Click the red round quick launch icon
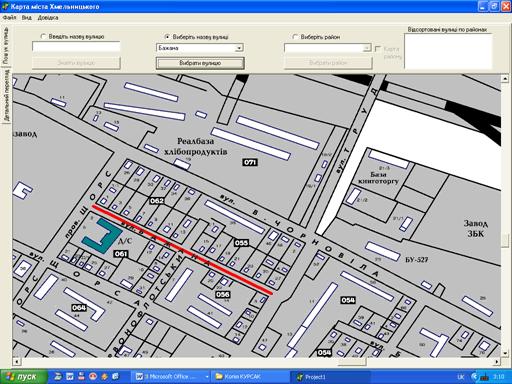This screenshot has height=384, width=512. (93, 377)
